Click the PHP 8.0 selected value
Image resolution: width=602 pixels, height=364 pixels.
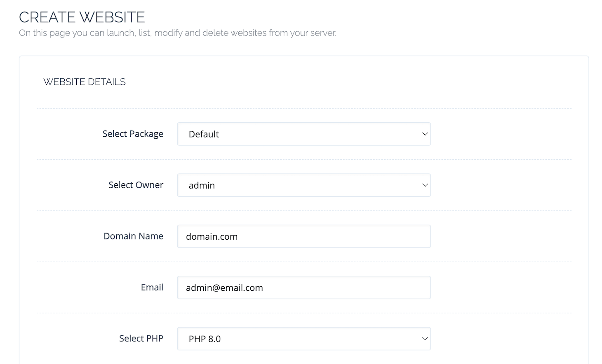[205, 338]
